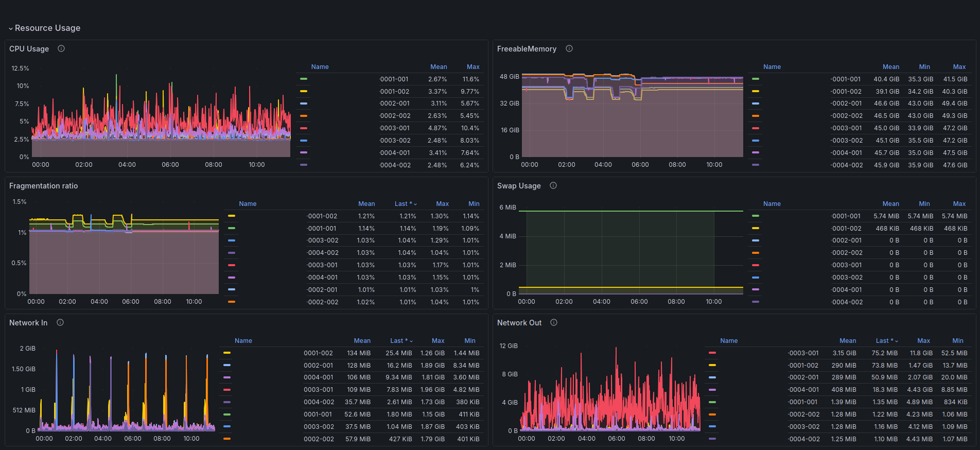Sort Network In legend by Last column
This screenshot has width=980, height=450.
[401, 341]
